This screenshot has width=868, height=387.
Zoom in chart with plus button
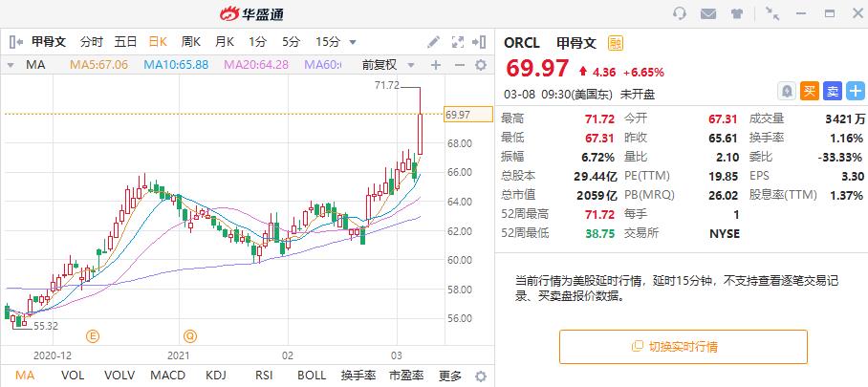click(436, 65)
